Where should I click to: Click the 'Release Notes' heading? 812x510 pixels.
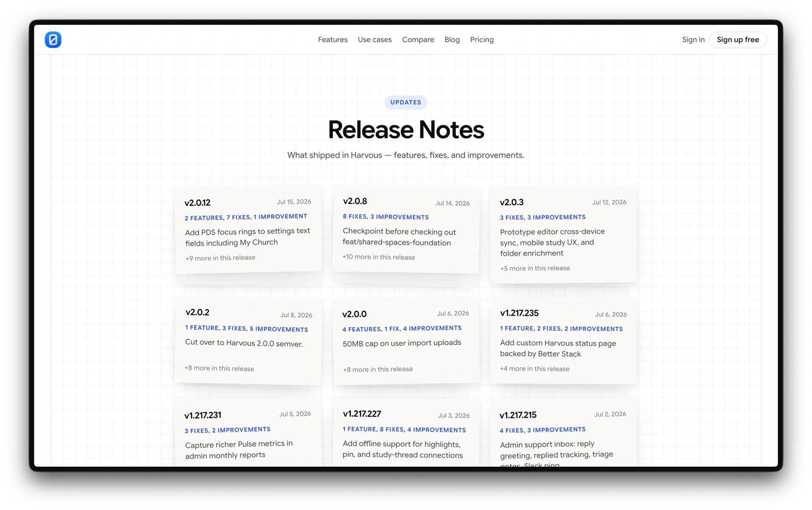(406, 129)
